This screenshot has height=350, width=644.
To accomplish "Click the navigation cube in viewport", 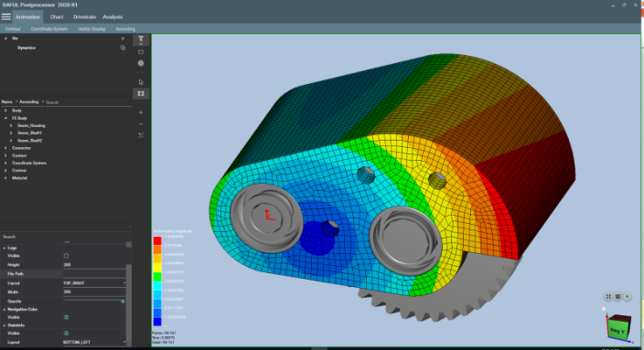I will pyautogui.click(x=618, y=326).
